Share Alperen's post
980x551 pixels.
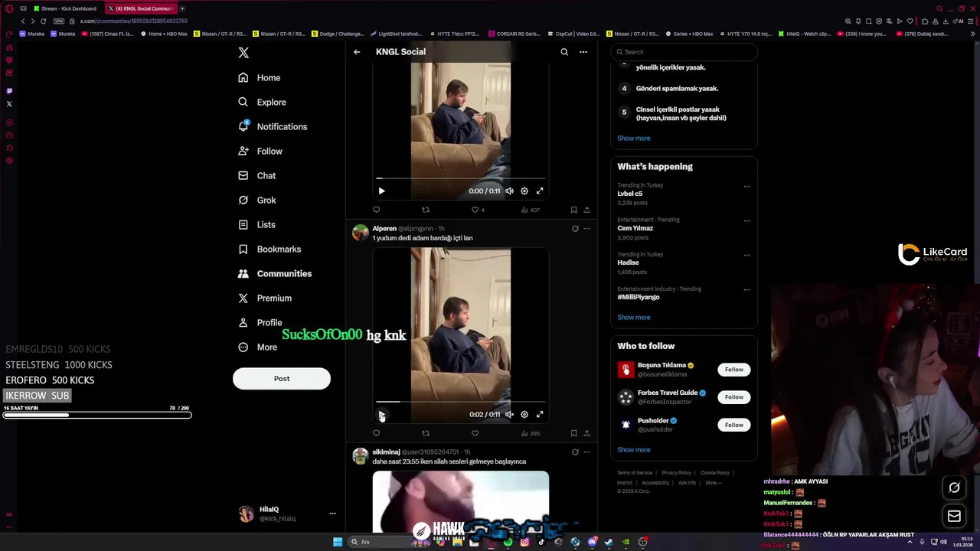(586, 433)
